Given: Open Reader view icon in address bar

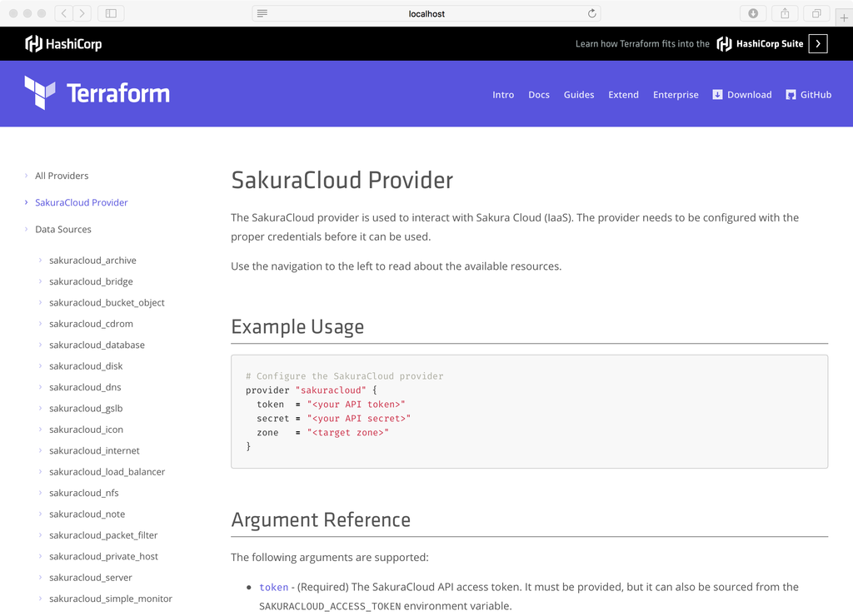Looking at the screenshot, I should [x=262, y=13].
